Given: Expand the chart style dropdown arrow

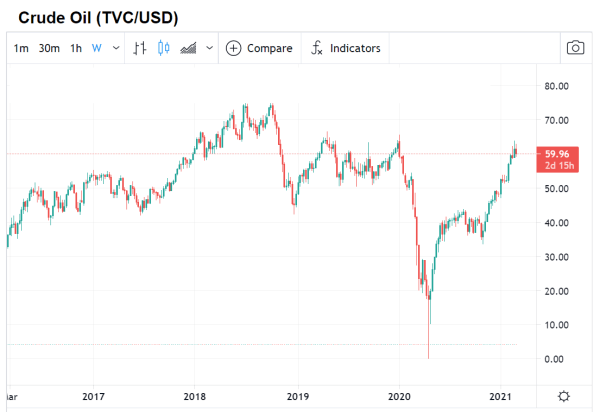Looking at the screenshot, I should coord(207,48).
